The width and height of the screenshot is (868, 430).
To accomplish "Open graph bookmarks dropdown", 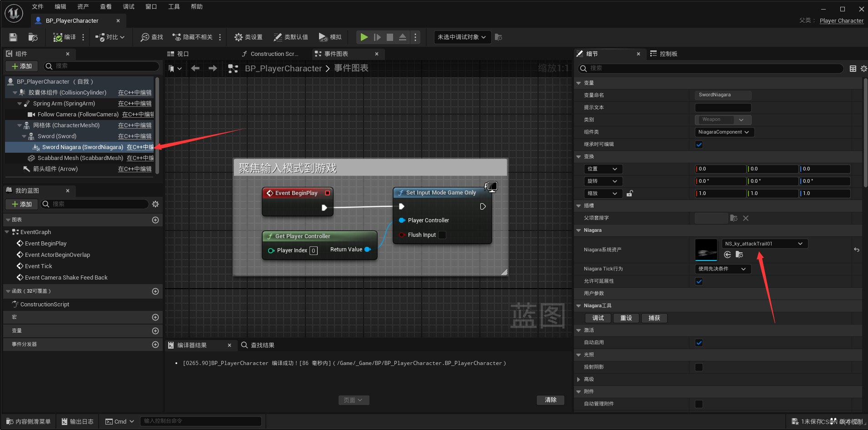I will click(175, 69).
